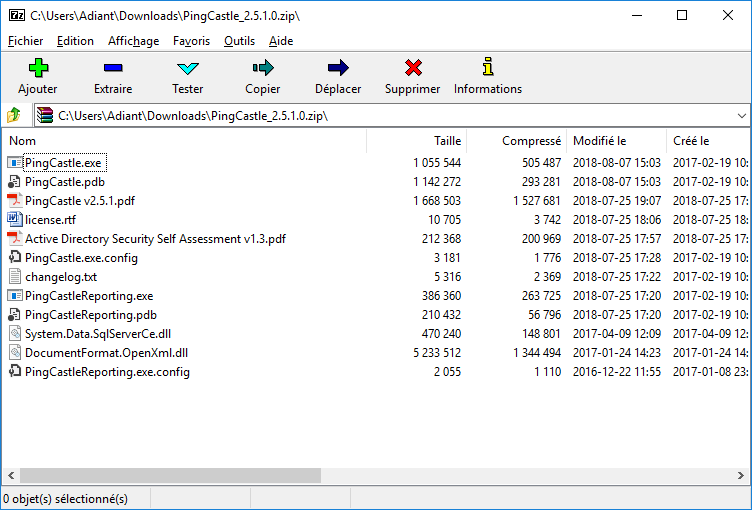Image resolution: width=752 pixels, height=510 pixels.
Task: Click the PingCastle v2.5.1.pdf PDF icon
Action: (15, 201)
